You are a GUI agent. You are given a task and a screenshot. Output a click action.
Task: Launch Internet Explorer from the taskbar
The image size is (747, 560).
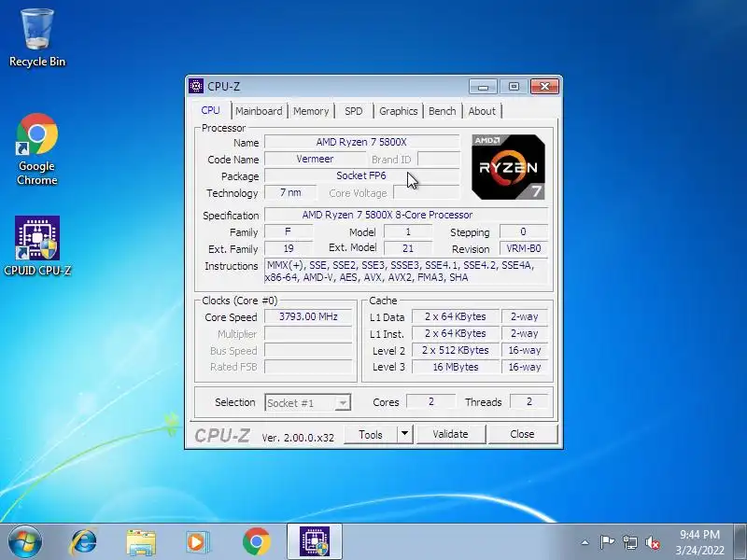tap(83, 542)
